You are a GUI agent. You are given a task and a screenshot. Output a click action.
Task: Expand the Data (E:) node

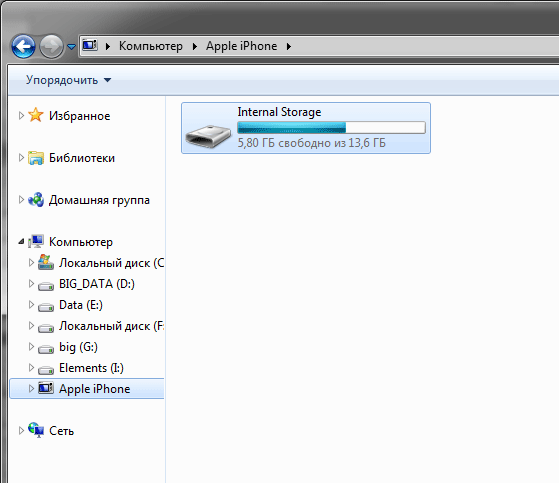[31, 304]
